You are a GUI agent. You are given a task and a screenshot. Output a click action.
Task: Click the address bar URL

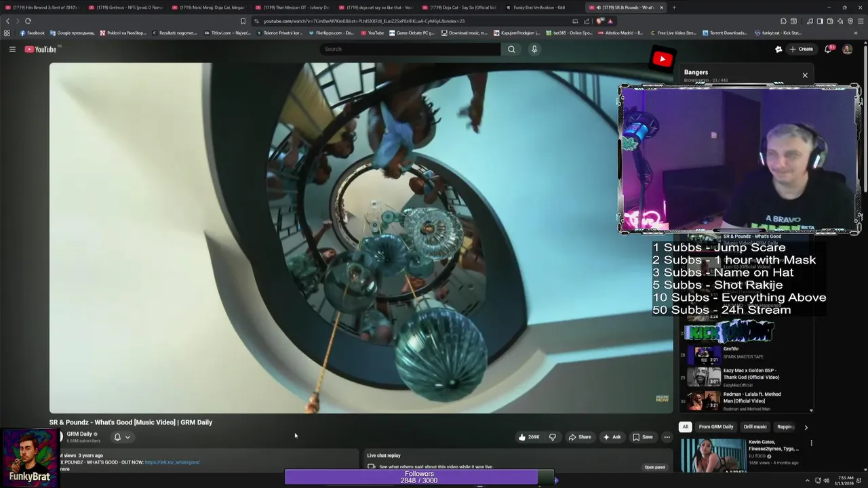(364, 21)
